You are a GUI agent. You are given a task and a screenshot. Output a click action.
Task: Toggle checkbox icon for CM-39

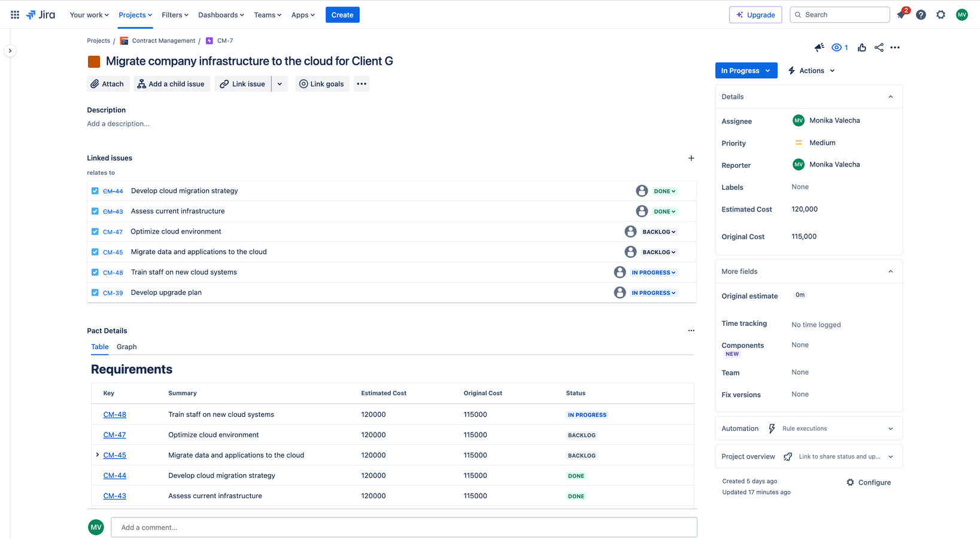tap(95, 293)
